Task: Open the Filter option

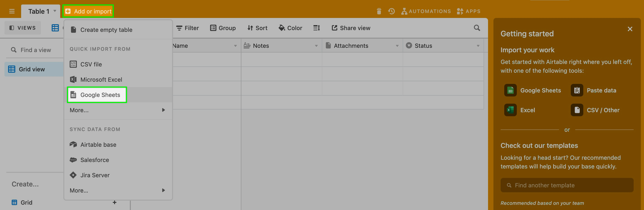Action: (x=187, y=28)
